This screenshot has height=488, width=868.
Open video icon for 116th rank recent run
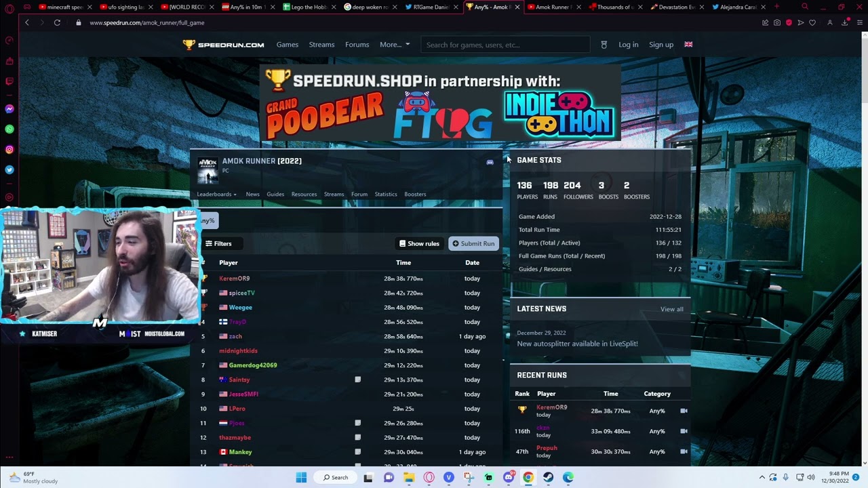pyautogui.click(x=684, y=431)
